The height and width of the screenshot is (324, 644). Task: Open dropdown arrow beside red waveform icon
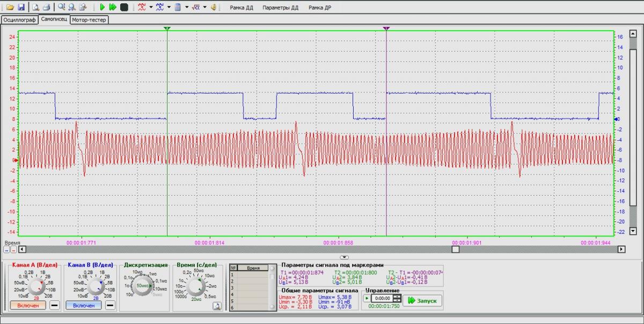tap(151, 8)
